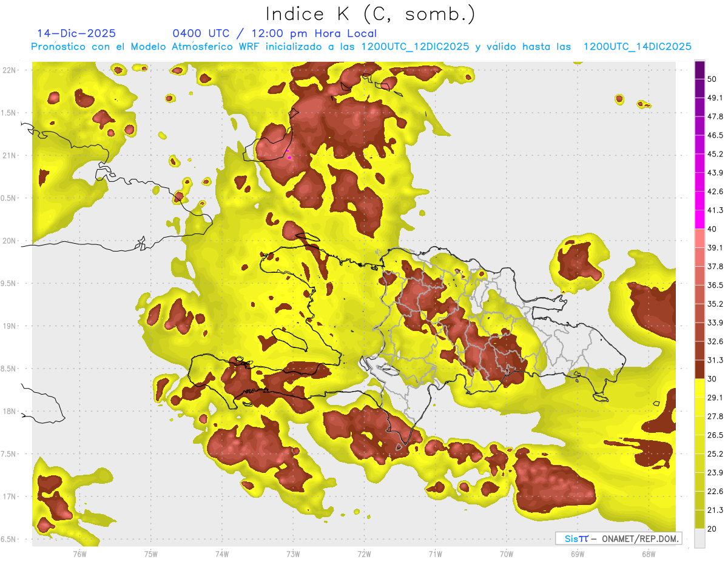728x562 pixels.
Task: Click the "21.3" legend value
Action: click(715, 510)
